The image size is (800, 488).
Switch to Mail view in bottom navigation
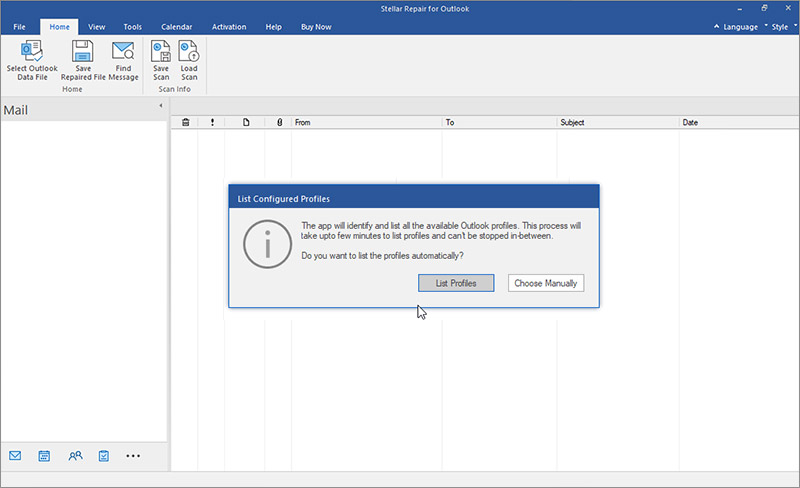click(x=15, y=455)
